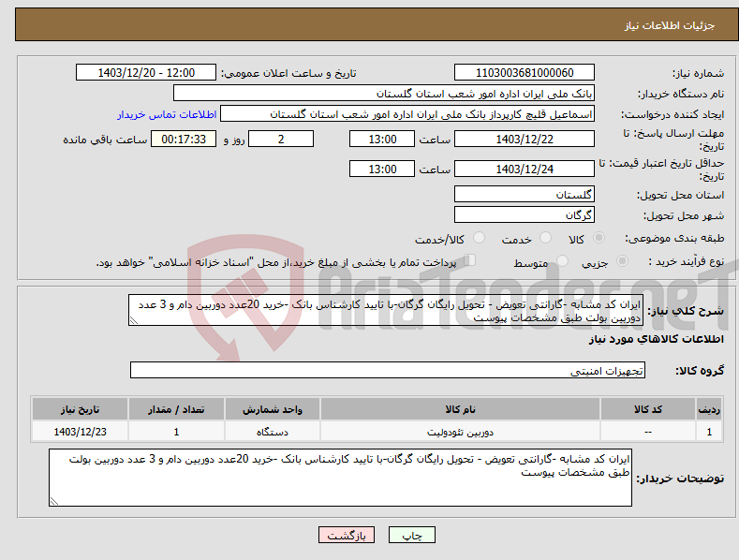The height and width of the screenshot is (560, 739).
Task: Click the response deadline hour 13:00 field
Action: [382, 139]
